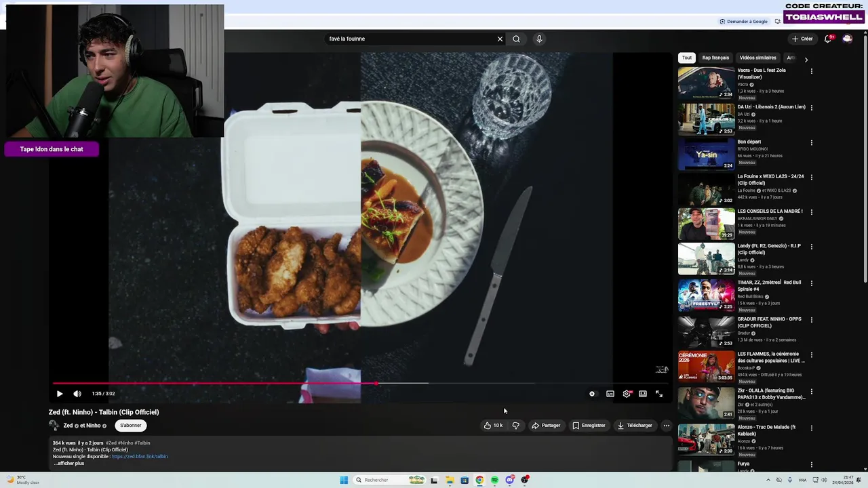Viewport: 868px width, 488px height.
Task: Expand the description with ...afficher plus
Action: pyautogui.click(x=69, y=463)
